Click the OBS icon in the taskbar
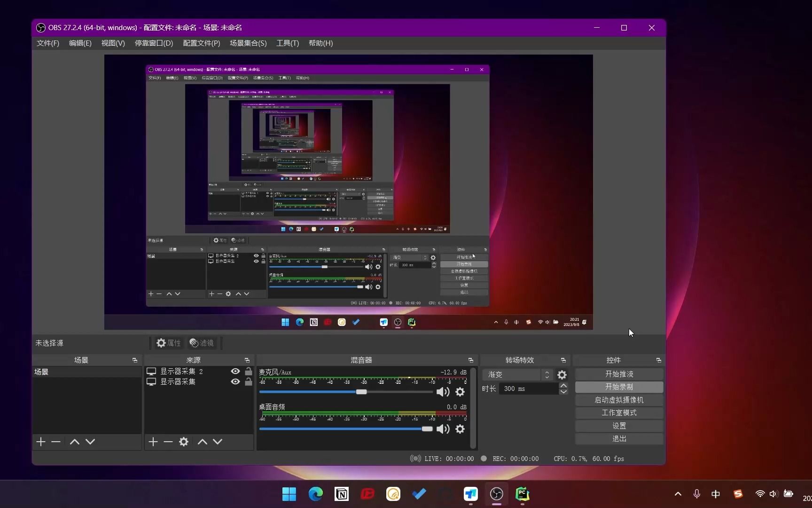Viewport: 812px width, 508px height. 497,494
